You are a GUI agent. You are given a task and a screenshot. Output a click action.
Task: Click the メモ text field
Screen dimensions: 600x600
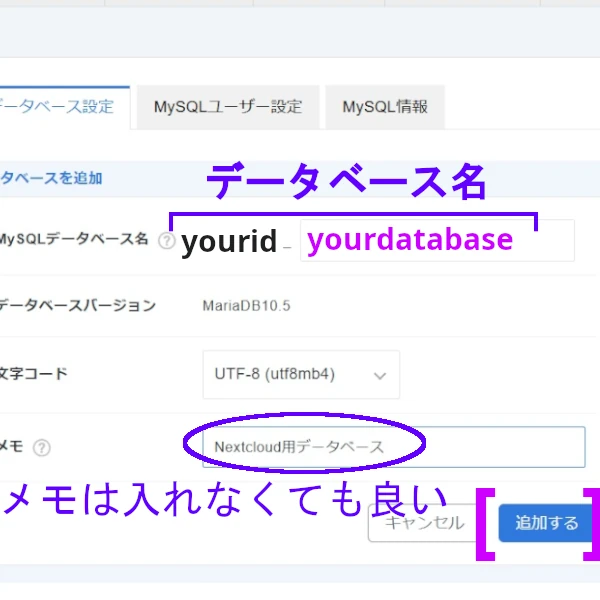394,447
